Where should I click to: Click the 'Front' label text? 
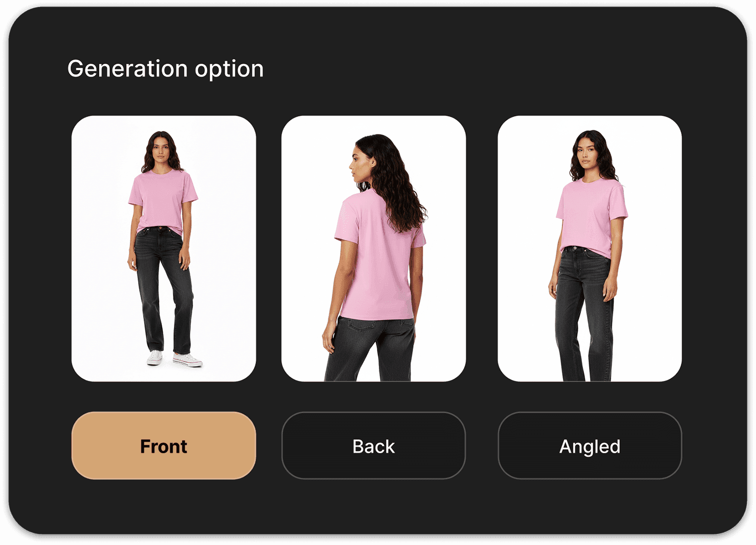point(164,447)
